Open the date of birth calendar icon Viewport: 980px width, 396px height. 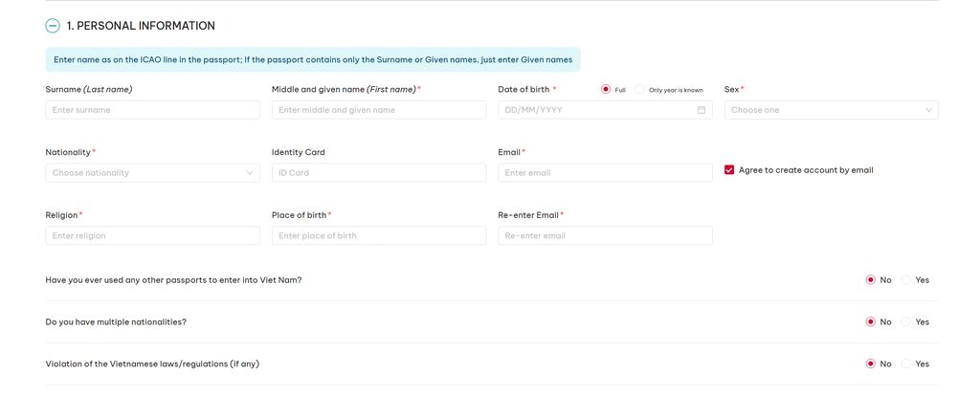tap(702, 110)
